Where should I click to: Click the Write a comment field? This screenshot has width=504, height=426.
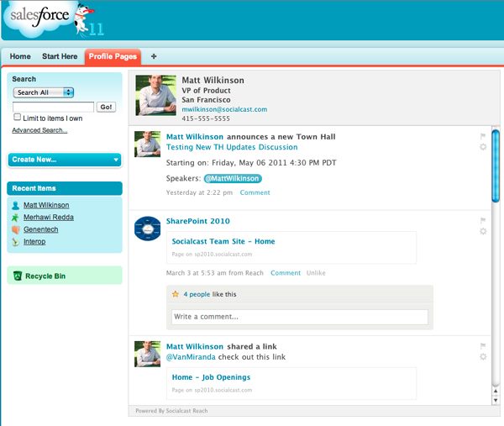click(299, 317)
